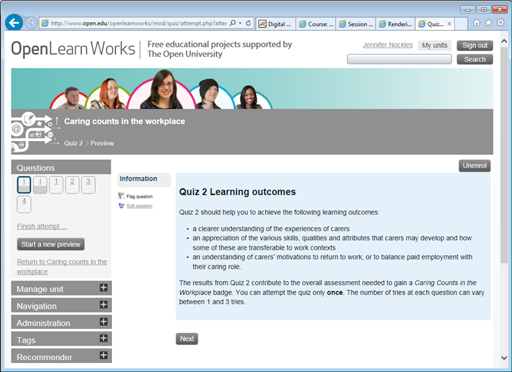This screenshot has height=372, width=512.
Task: Click the Information label
Action: tap(138, 179)
